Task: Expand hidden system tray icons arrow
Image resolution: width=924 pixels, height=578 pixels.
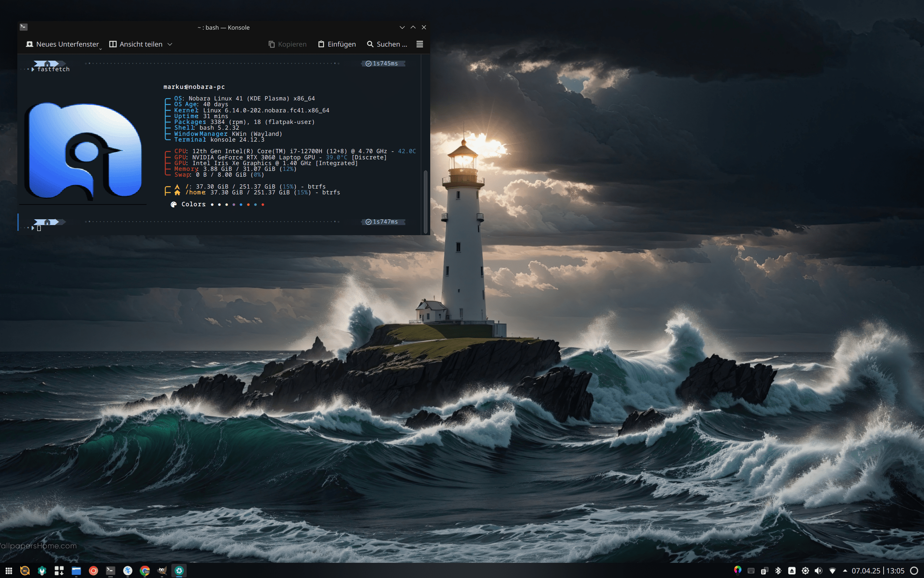Action: (845, 570)
